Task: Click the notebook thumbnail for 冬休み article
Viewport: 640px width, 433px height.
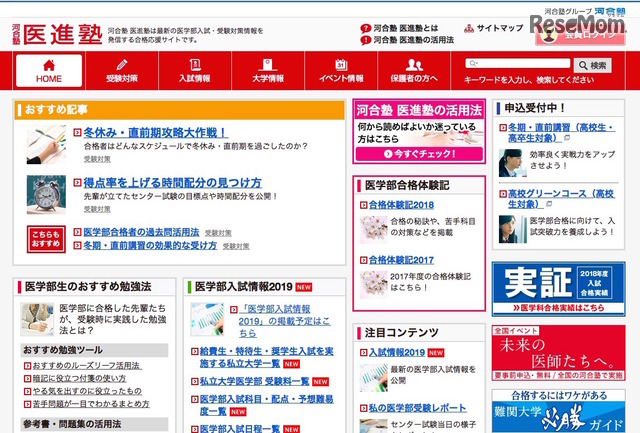Action: 46,144
